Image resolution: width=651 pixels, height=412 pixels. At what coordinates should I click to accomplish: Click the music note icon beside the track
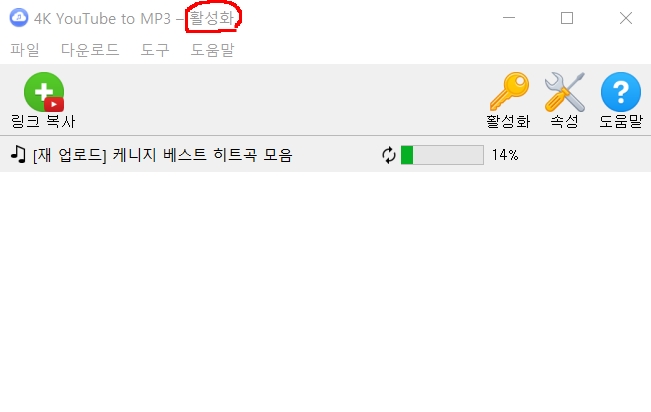click(x=18, y=154)
